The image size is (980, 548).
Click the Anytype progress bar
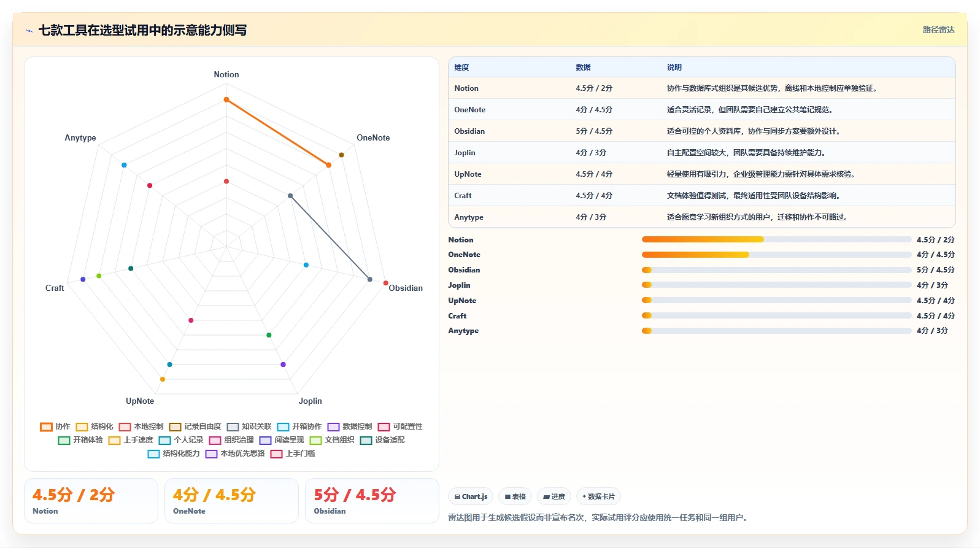776,331
